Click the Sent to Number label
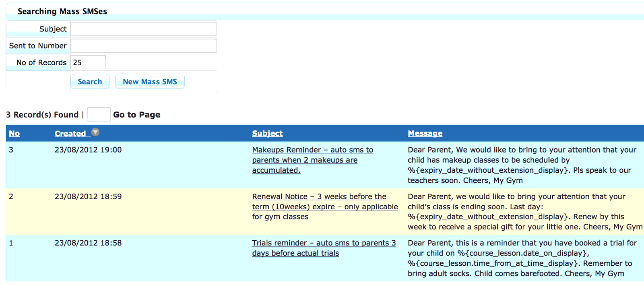Viewport: 644px width, 285px height. click(x=38, y=46)
